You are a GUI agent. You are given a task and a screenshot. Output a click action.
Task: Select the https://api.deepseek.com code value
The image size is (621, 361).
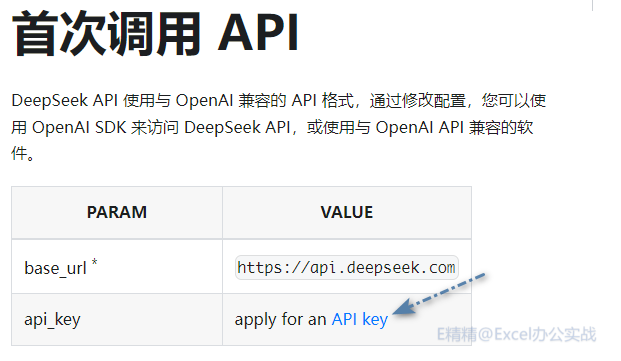[347, 268]
